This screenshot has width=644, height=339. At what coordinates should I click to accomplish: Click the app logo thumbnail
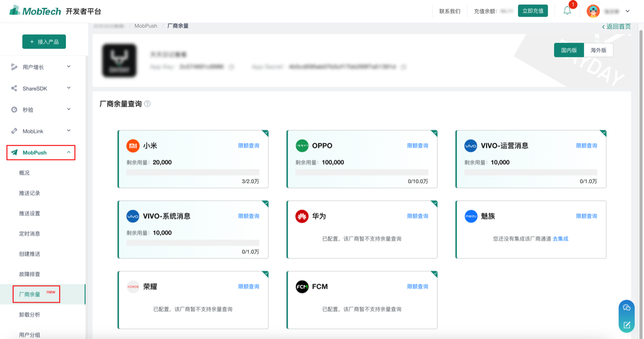click(120, 61)
